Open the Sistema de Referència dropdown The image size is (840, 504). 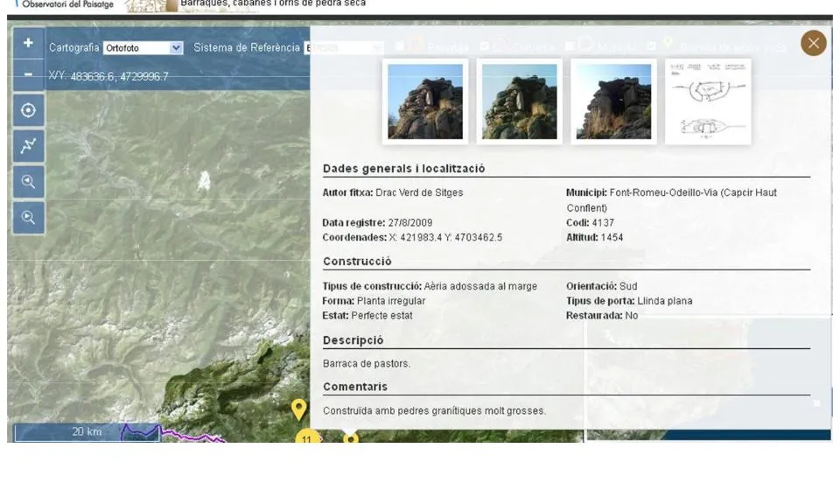[x=344, y=48]
